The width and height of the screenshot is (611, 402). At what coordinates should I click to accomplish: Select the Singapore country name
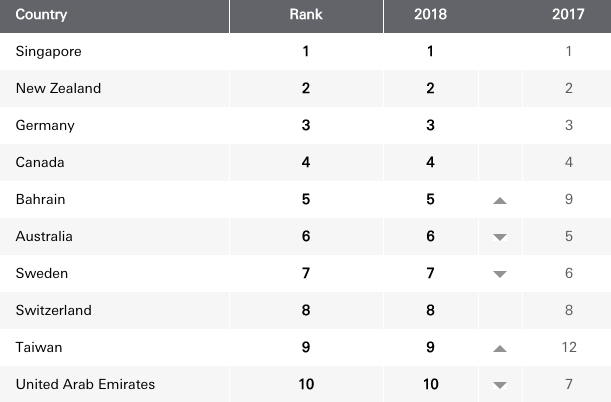48,51
